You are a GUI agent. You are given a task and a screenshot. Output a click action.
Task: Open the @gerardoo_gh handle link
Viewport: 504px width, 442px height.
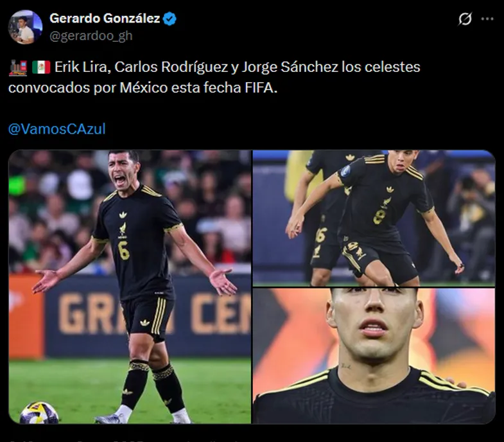click(x=91, y=36)
